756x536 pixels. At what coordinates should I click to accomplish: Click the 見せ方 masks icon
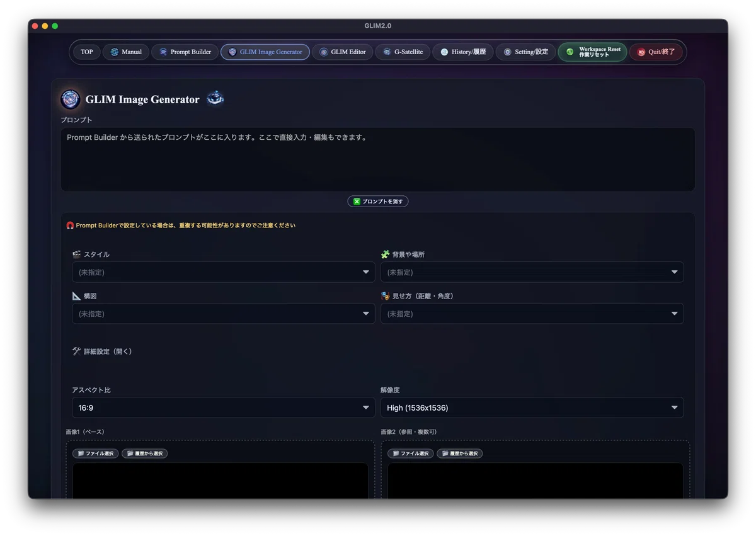pyautogui.click(x=386, y=296)
